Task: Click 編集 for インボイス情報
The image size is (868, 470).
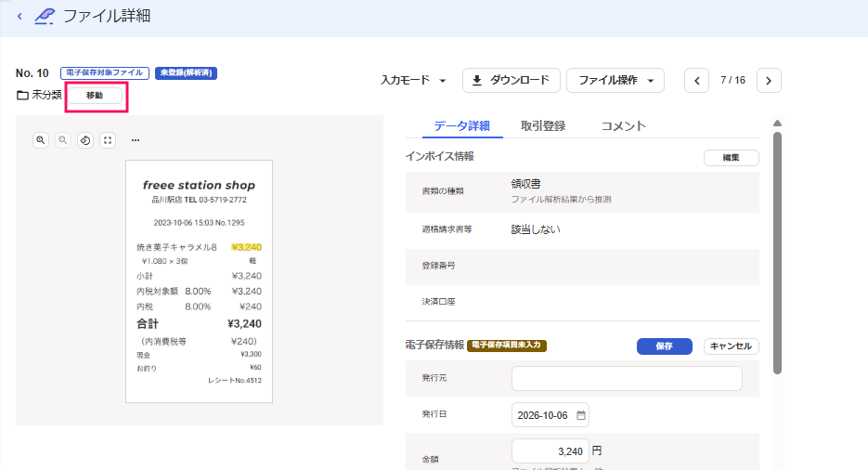Action: click(x=731, y=157)
